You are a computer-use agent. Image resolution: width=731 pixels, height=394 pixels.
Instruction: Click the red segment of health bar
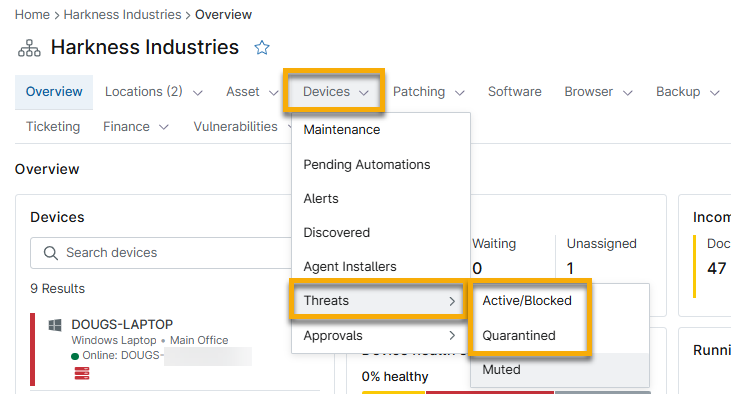coord(490,392)
